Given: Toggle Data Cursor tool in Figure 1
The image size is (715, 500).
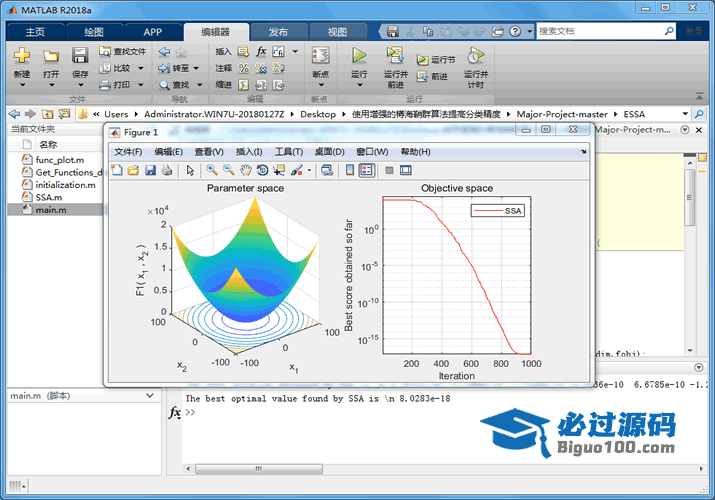Looking at the screenshot, I should 279,170.
